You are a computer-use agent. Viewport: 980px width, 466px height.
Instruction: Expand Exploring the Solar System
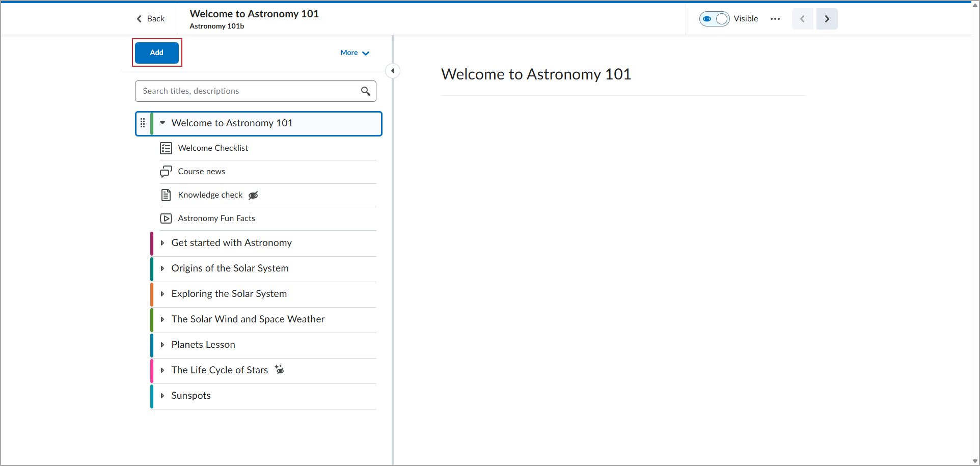[162, 294]
